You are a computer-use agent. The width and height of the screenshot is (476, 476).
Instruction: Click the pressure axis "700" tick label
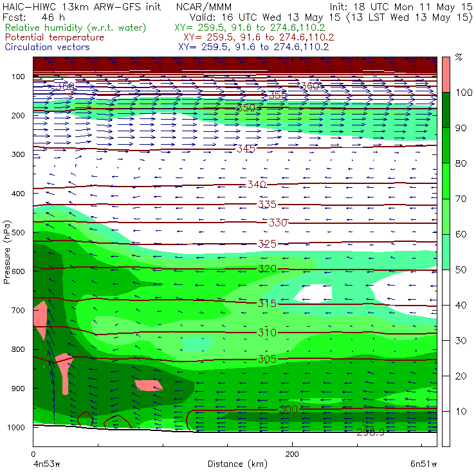click(x=18, y=310)
